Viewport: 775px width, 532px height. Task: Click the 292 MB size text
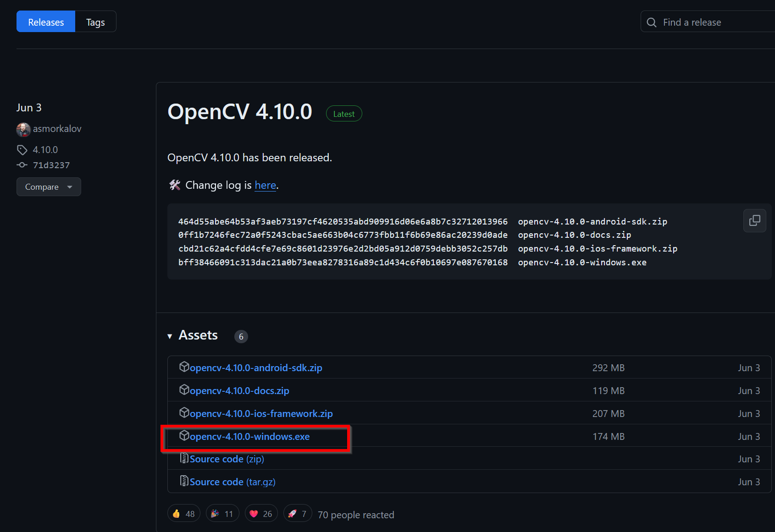click(608, 367)
